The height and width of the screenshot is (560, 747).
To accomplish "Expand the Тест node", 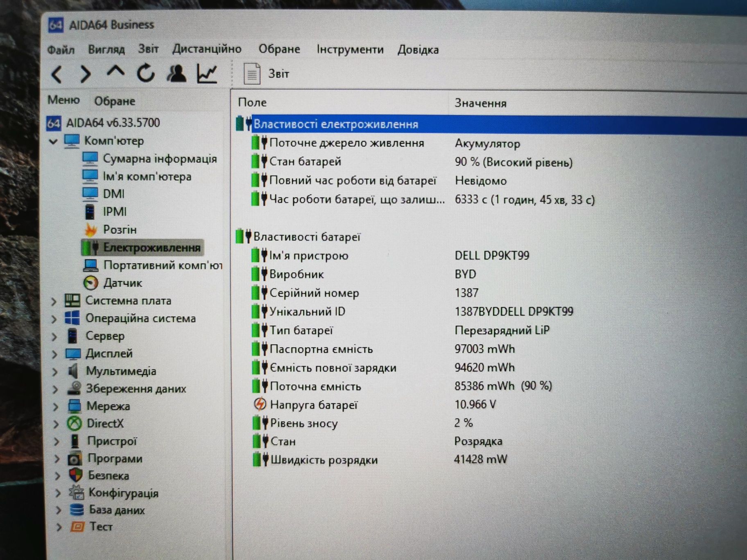I will 59,527.
